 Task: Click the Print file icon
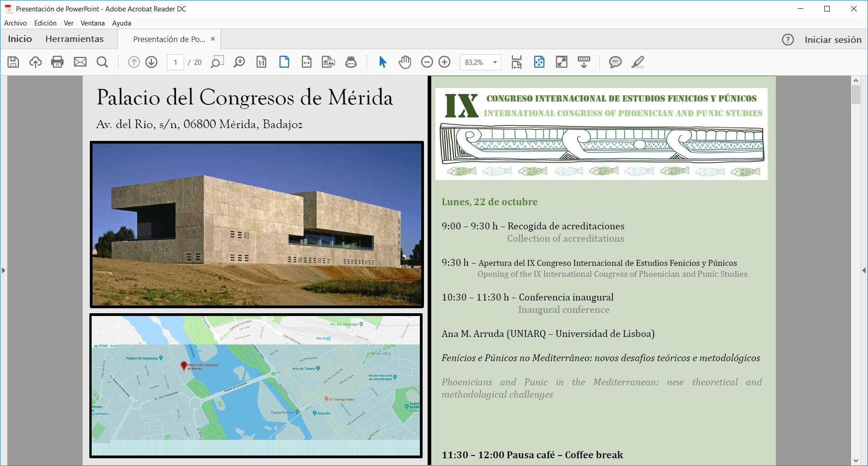(57, 62)
